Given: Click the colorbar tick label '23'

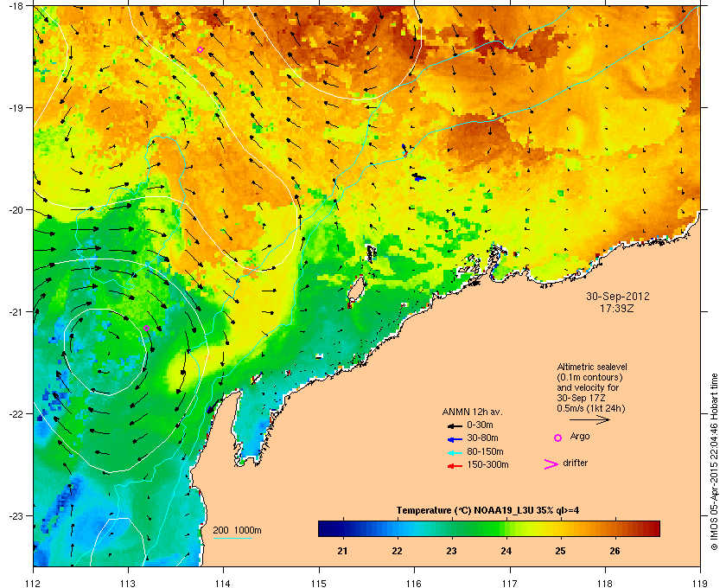Looking at the screenshot, I should [x=451, y=551].
